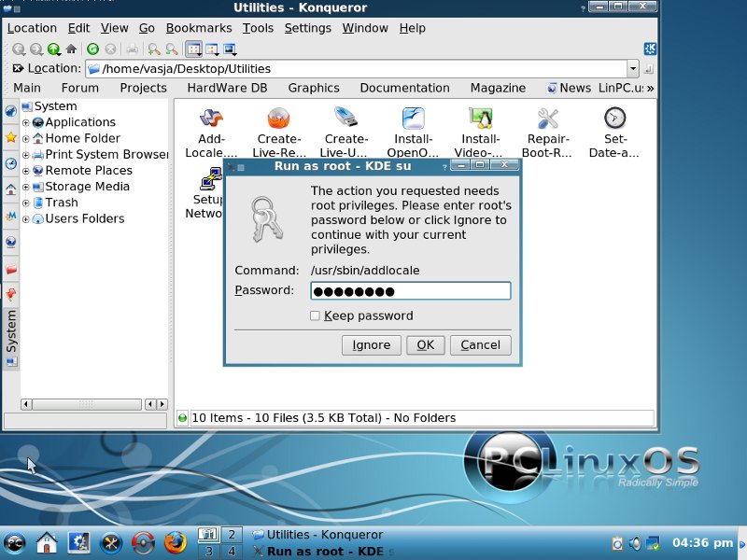Click the Up directory green arrow
Screen dimensions: 747x560
tap(54, 49)
